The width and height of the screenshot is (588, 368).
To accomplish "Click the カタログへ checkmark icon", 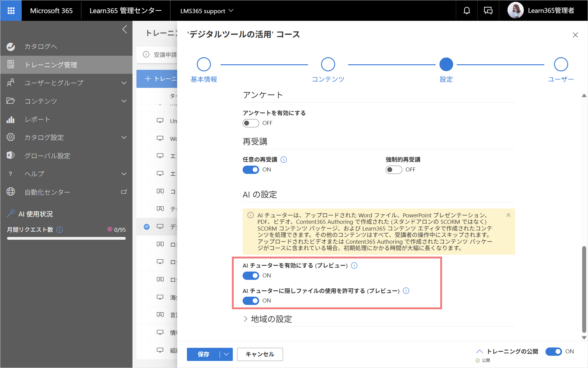I will [11, 47].
